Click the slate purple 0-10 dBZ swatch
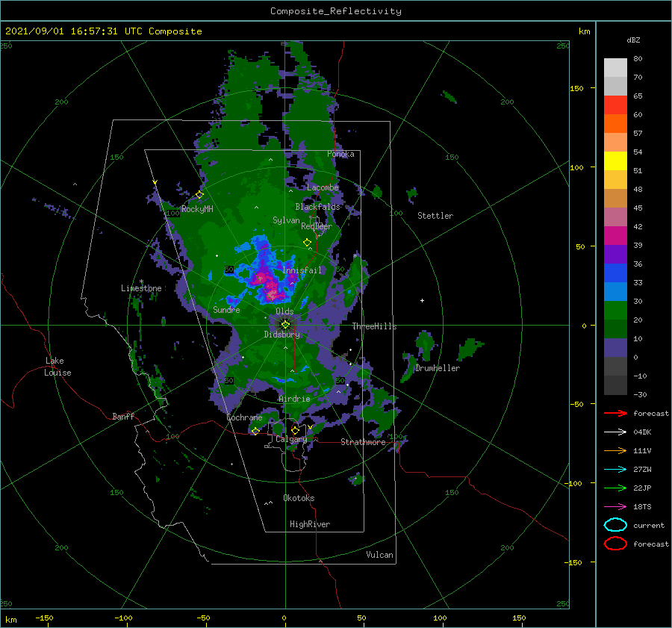672x628 pixels. (615, 348)
